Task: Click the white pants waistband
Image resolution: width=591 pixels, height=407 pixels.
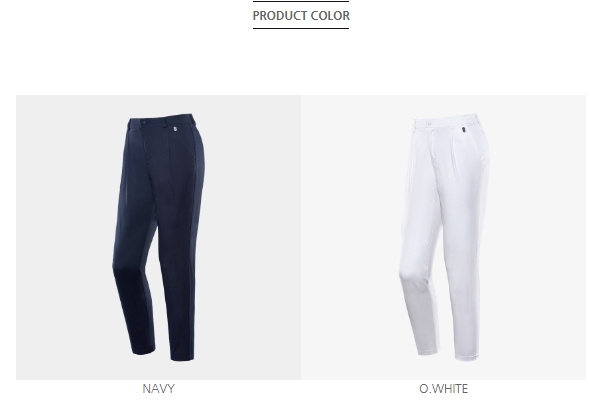Action: click(447, 121)
